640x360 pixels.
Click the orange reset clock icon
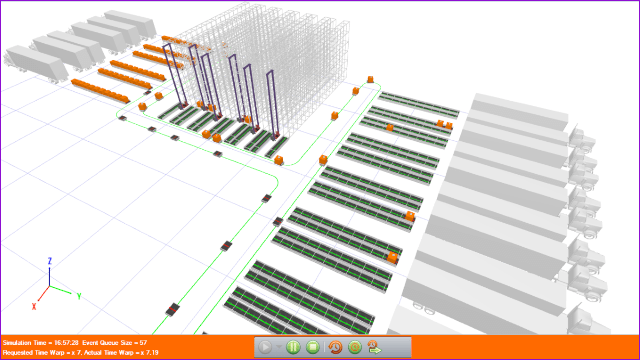(335, 347)
